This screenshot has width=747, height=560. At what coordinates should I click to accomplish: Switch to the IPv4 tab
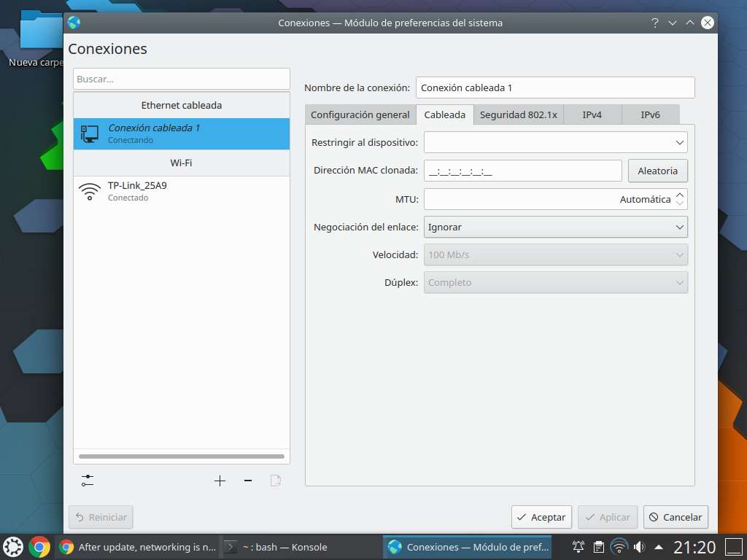[592, 114]
